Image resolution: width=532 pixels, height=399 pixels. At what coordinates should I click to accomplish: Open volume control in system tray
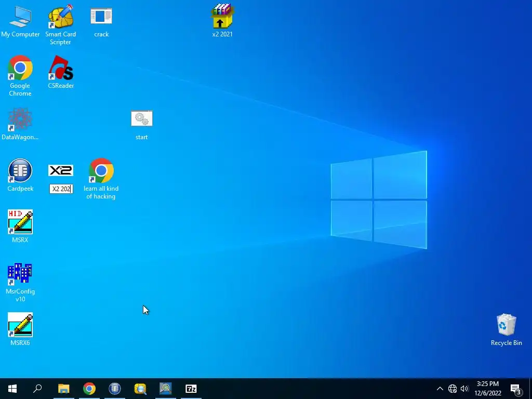[464, 389]
